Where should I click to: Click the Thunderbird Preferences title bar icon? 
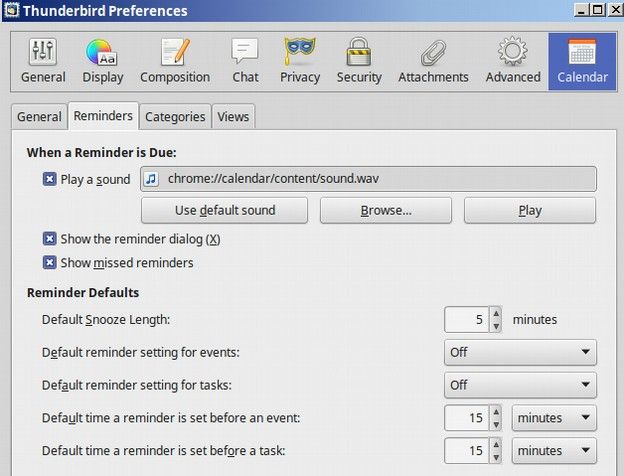[11, 10]
